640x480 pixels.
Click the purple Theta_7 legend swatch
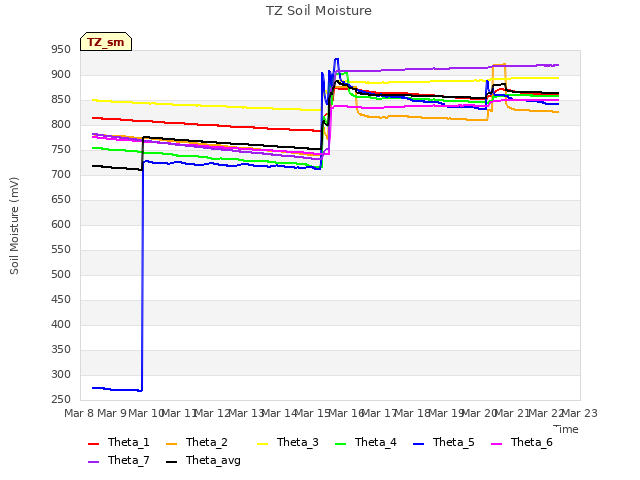coord(93,462)
